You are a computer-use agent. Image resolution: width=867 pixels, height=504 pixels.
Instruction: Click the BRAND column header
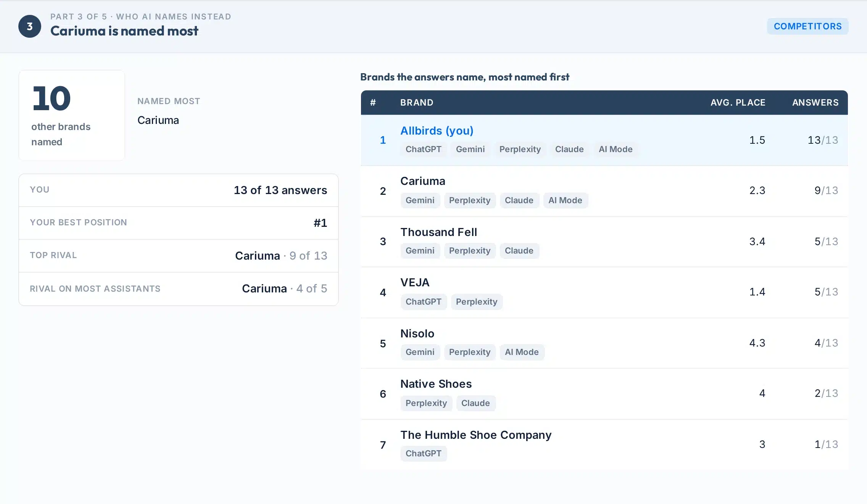[416, 103]
